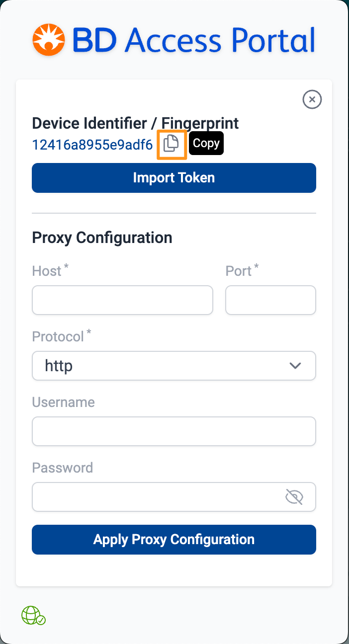Click inside the Password field
The width and height of the screenshot is (349, 644).
154,497
